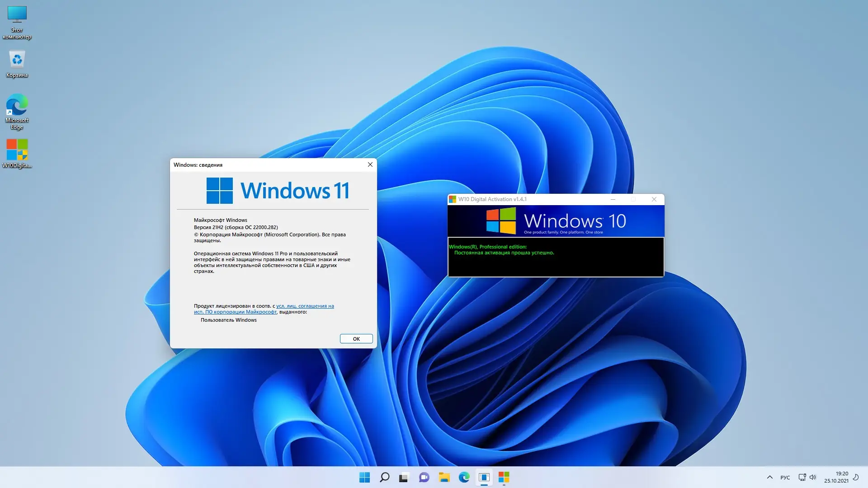This screenshot has height=488, width=868.
Task: Open taskbar Search magnifier
Action: (384, 477)
